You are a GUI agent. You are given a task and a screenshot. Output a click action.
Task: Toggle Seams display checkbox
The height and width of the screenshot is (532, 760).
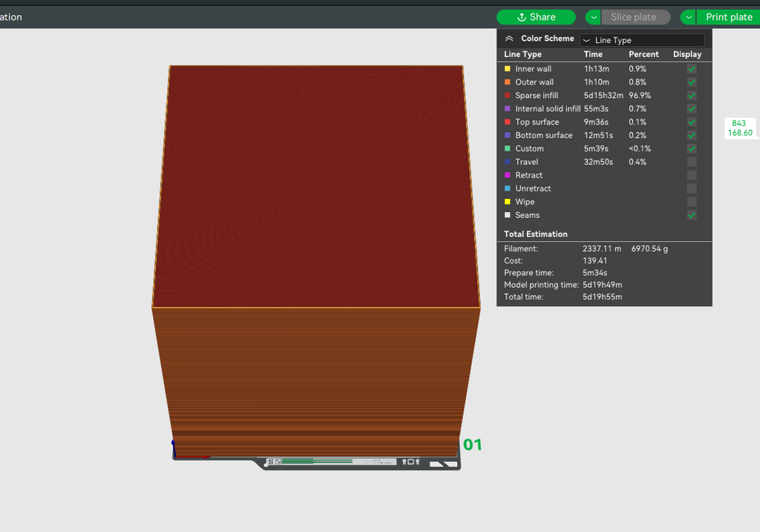pyautogui.click(x=692, y=215)
